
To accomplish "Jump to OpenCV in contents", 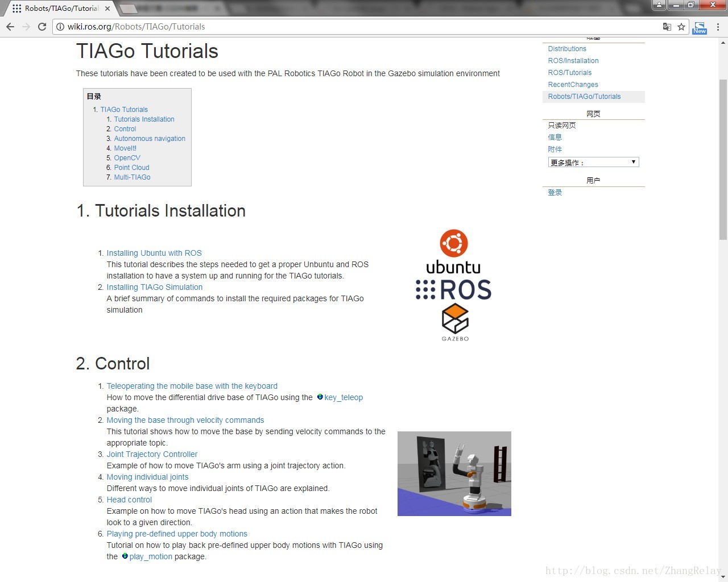I will 127,158.
